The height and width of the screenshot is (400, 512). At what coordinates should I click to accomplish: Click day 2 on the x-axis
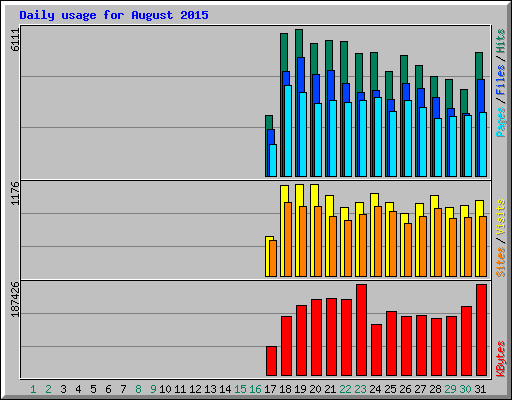pyautogui.click(x=48, y=389)
